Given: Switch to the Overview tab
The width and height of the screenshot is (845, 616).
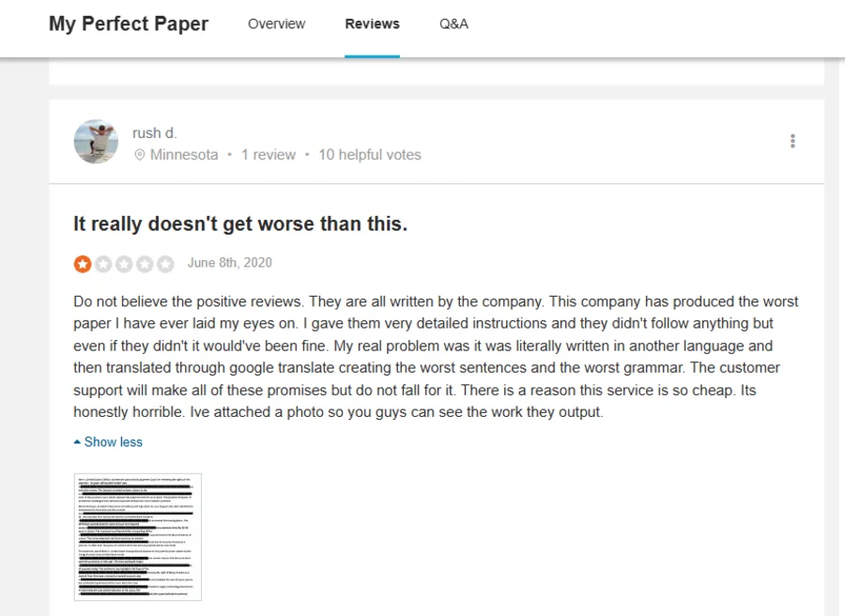Looking at the screenshot, I should click(276, 23).
